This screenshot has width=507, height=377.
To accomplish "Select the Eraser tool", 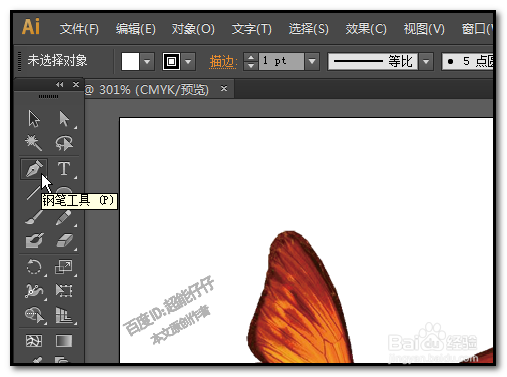I will (x=64, y=240).
